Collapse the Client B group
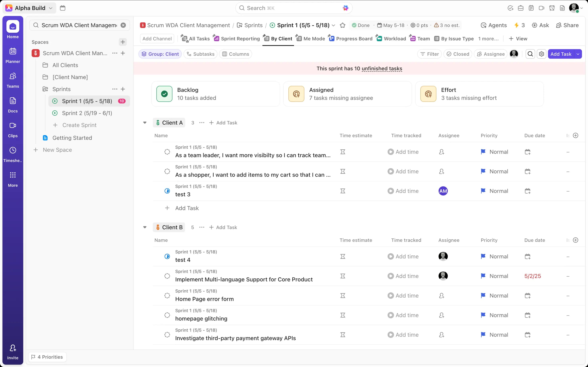Viewport: 588px width, 367px height. [145, 227]
